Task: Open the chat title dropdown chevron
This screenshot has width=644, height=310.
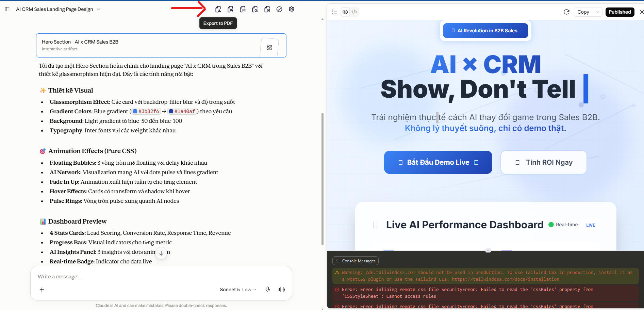Action: 99,9
